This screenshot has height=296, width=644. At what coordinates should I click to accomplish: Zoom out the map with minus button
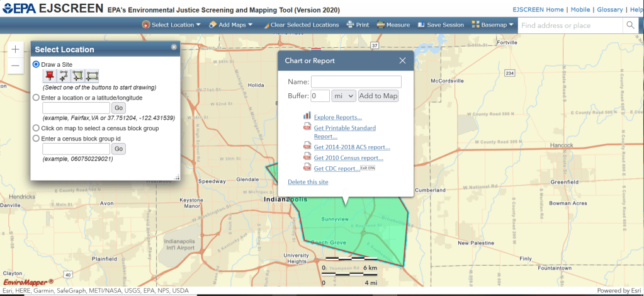pos(15,65)
